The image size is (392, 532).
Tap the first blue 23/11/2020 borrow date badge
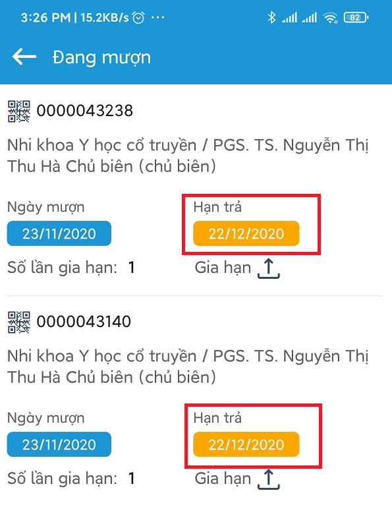[59, 233]
